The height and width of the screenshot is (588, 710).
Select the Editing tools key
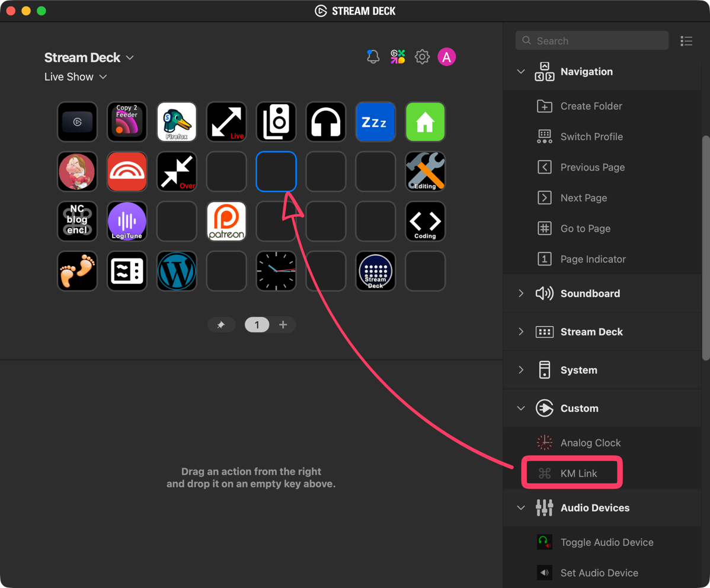(425, 171)
